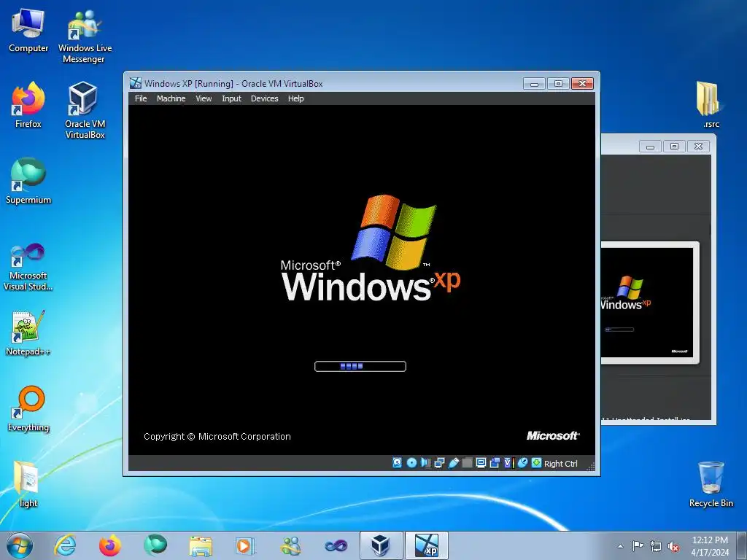Click the hard disk activity status icon
The image size is (747, 560).
click(x=397, y=463)
